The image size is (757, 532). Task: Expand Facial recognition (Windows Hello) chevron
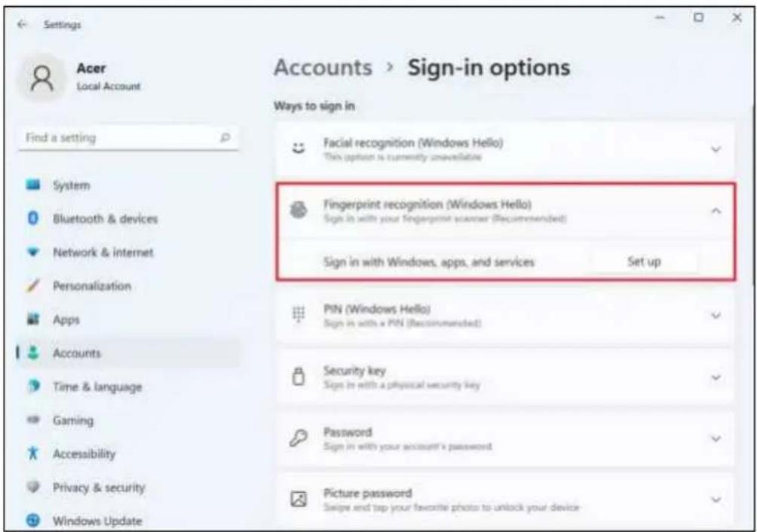coord(716,149)
